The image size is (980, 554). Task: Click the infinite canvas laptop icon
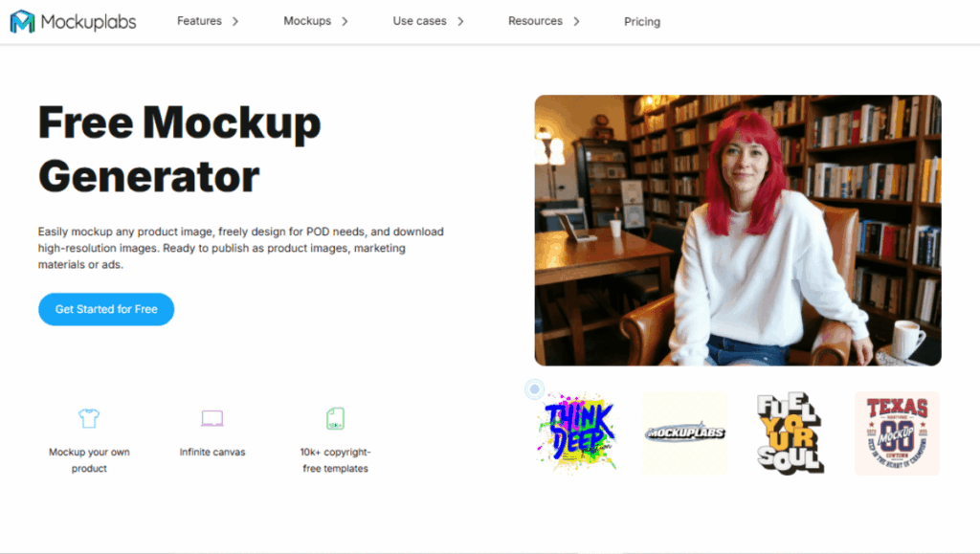pyautogui.click(x=212, y=418)
